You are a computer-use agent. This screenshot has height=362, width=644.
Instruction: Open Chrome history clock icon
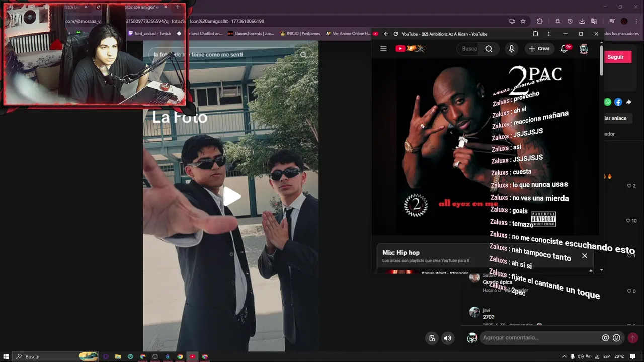click(570, 21)
